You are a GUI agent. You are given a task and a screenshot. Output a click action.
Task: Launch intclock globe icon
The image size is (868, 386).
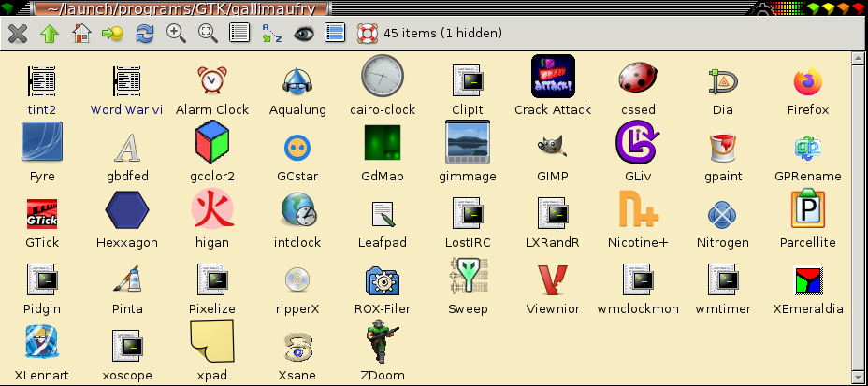click(x=298, y=209)
